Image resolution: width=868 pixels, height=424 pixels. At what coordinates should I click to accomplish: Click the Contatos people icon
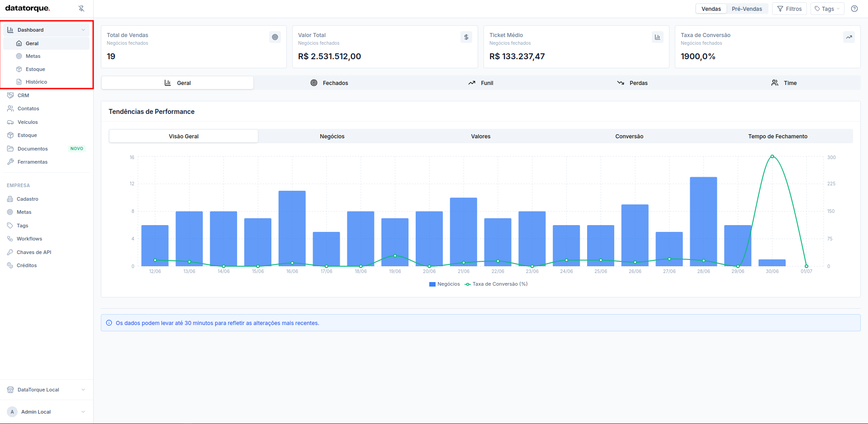point(10,108)
